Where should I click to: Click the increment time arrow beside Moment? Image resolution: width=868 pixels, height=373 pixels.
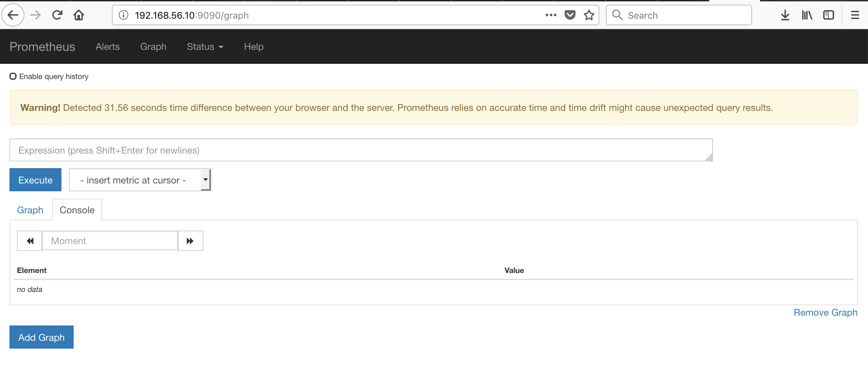pyautogui.click(x=190, y=240)
